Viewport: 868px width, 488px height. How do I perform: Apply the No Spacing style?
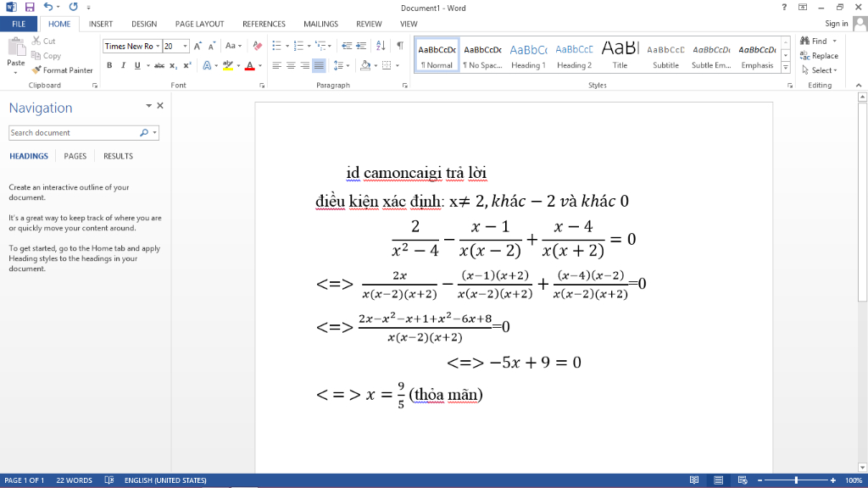482,55
